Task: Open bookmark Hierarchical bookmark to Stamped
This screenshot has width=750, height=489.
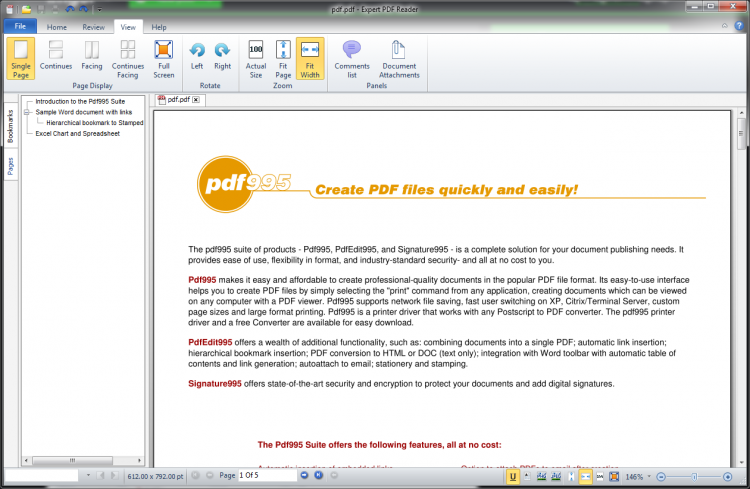Action: click(95, 123)
